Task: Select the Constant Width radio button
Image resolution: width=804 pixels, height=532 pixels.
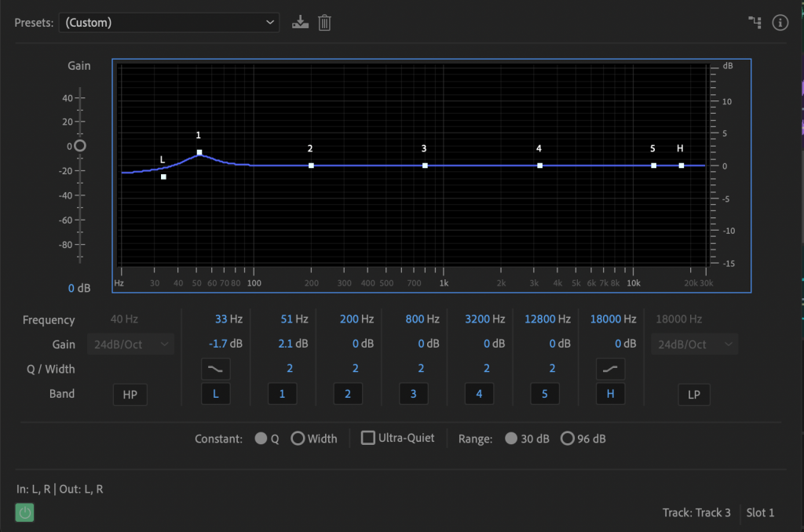Action: tap(298, 439)
